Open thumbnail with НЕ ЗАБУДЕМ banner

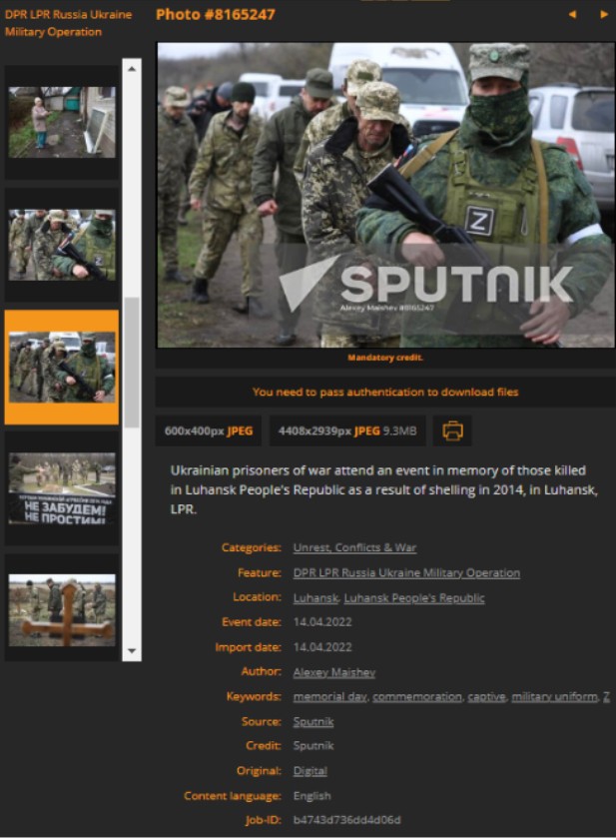[62, 488]
